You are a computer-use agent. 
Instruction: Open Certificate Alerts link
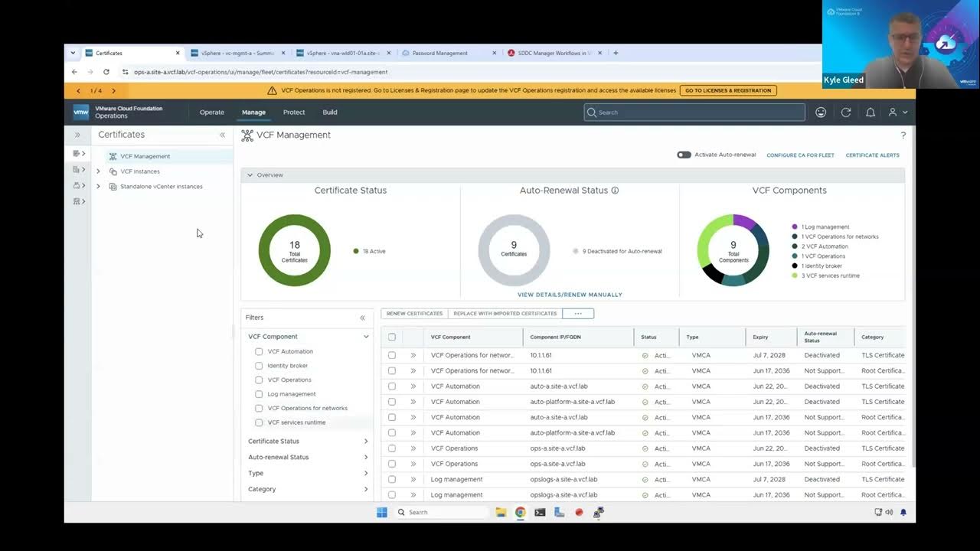(873, 155)
